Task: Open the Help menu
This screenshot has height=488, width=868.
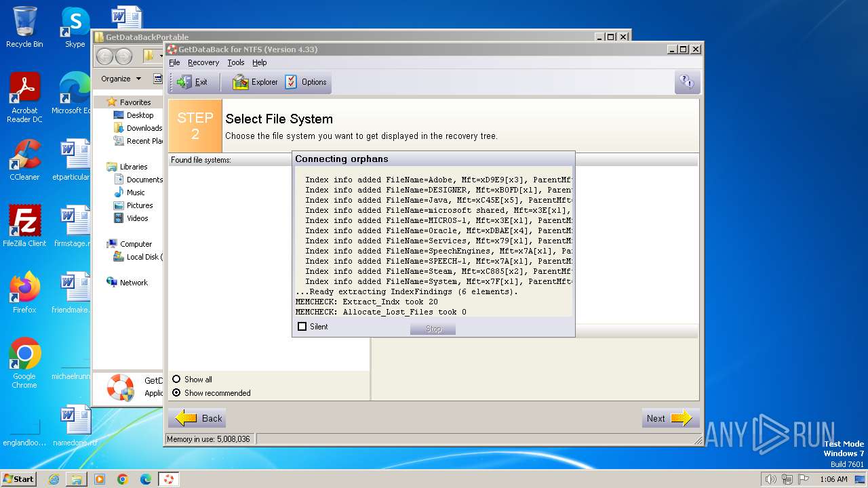Action: [260, 62]
